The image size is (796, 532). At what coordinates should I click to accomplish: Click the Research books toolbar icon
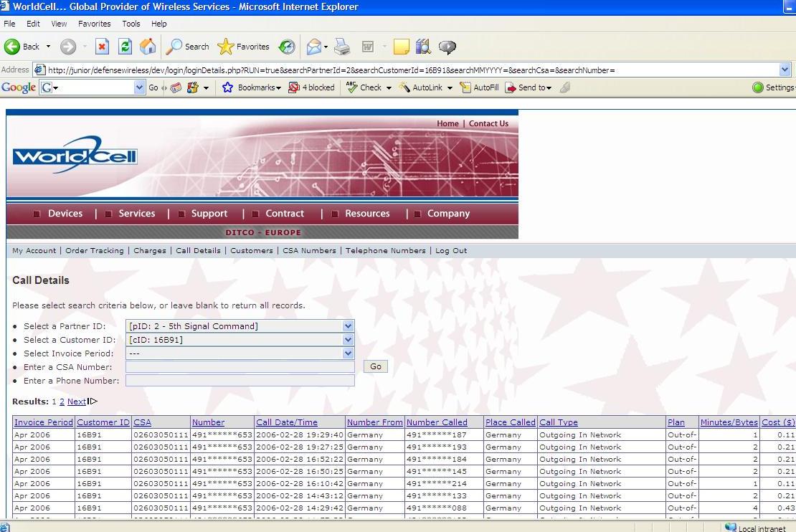[423, 47]
